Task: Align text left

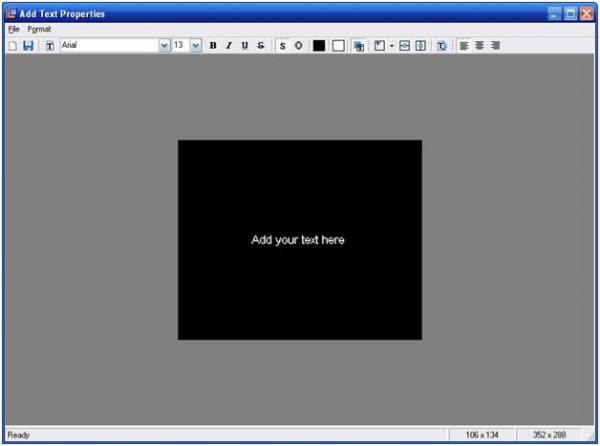Action: [x=464, y=46]
